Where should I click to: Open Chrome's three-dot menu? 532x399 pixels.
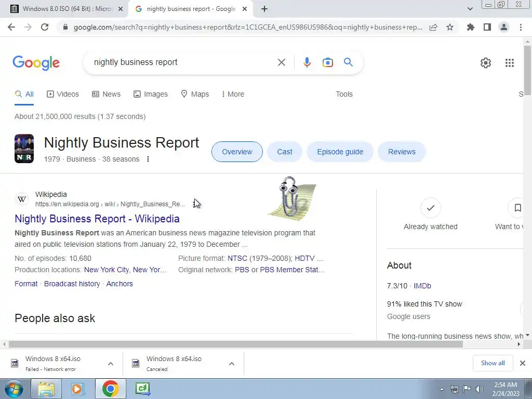pos(521,27)
